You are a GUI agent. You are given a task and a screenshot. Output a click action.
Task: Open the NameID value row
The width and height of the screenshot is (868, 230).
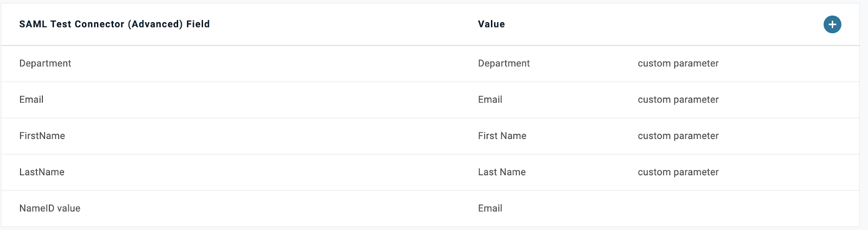[430, 208]
